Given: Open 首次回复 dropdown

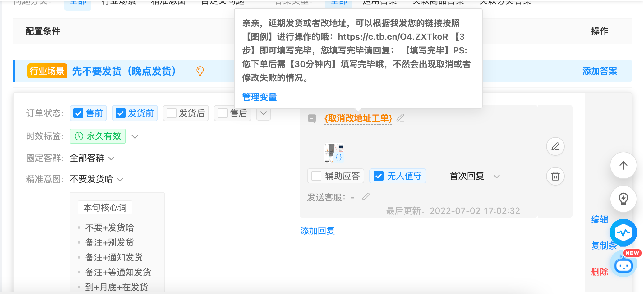Looking at the screenshot, I should click(x=475, y=176).
